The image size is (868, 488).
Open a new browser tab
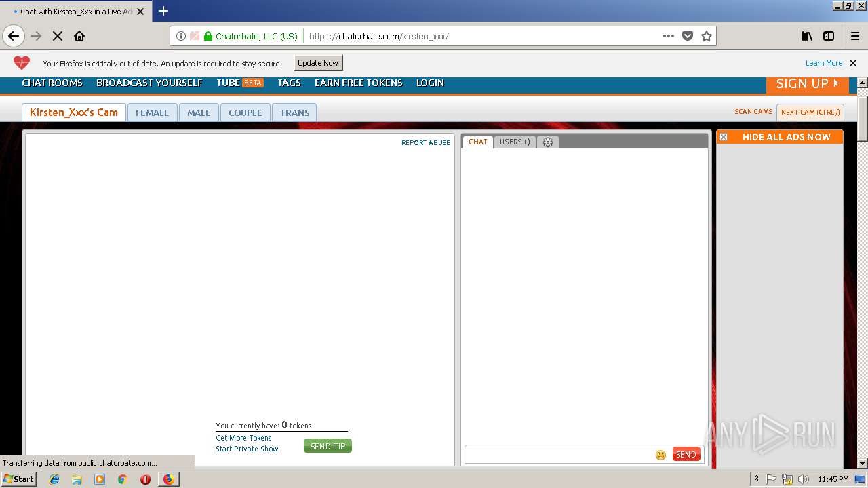[163, 11]
